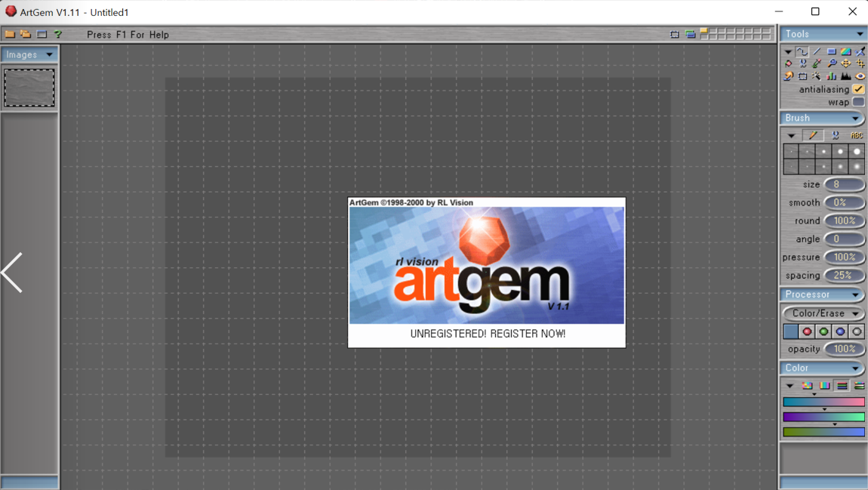Click the opacity 100% value field

(x=844, y=349)
